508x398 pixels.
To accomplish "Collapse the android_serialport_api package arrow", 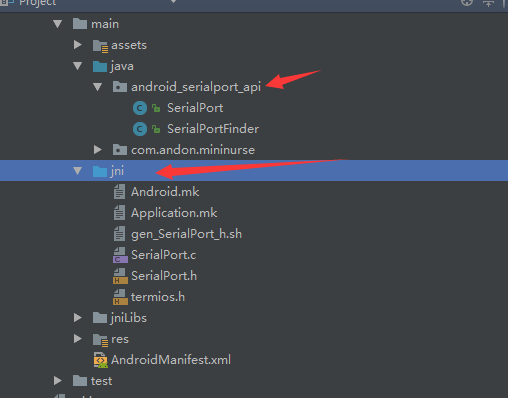I will [x=98, y=87].
